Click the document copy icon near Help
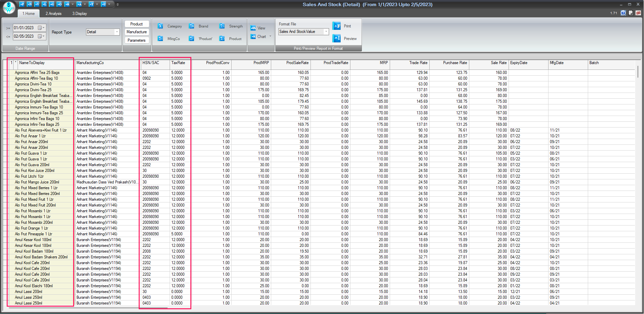Viewport: 644px width, 314px height. pyautogui.click(x=631, y=13)
